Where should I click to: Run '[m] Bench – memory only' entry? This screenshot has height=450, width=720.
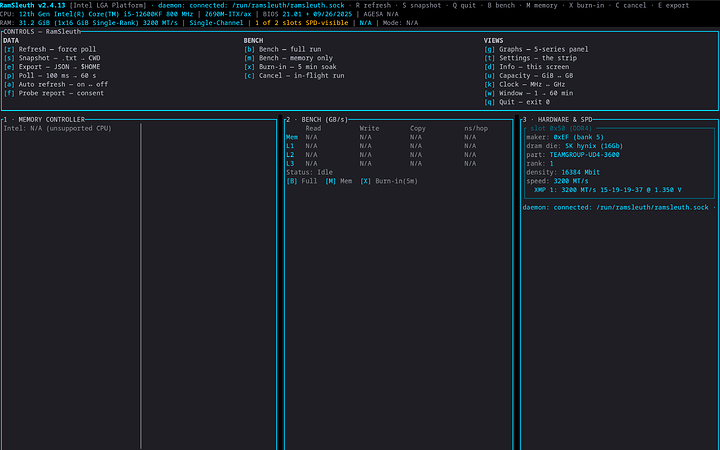click(288, 58)
